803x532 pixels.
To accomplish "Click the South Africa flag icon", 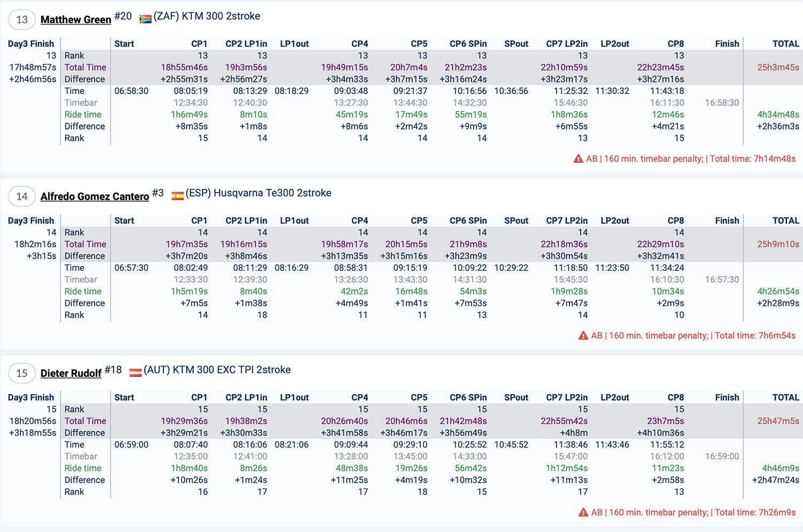I will (x=145, y=19).
